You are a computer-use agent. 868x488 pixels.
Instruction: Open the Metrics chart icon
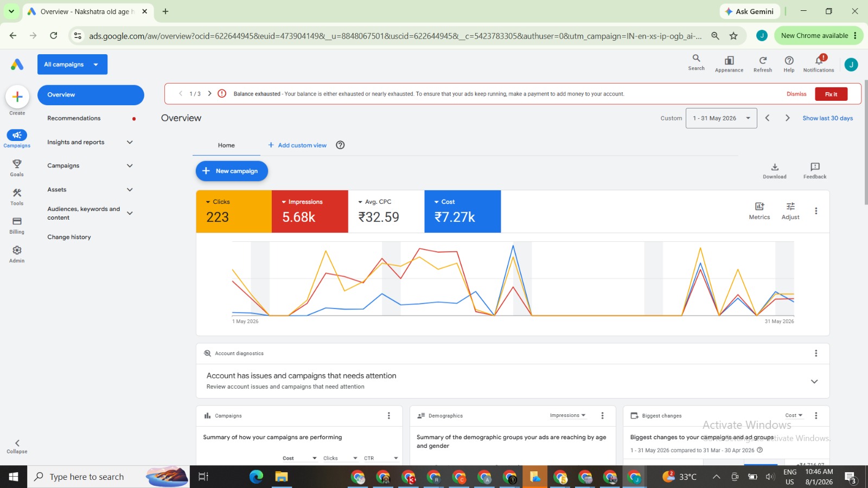pyautogui.click(x=759, y=207)
